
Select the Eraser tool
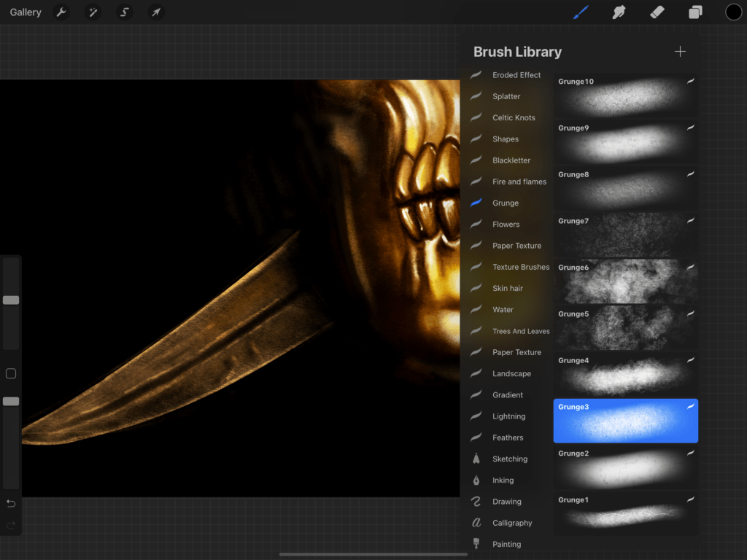click(x=657, y=12)
